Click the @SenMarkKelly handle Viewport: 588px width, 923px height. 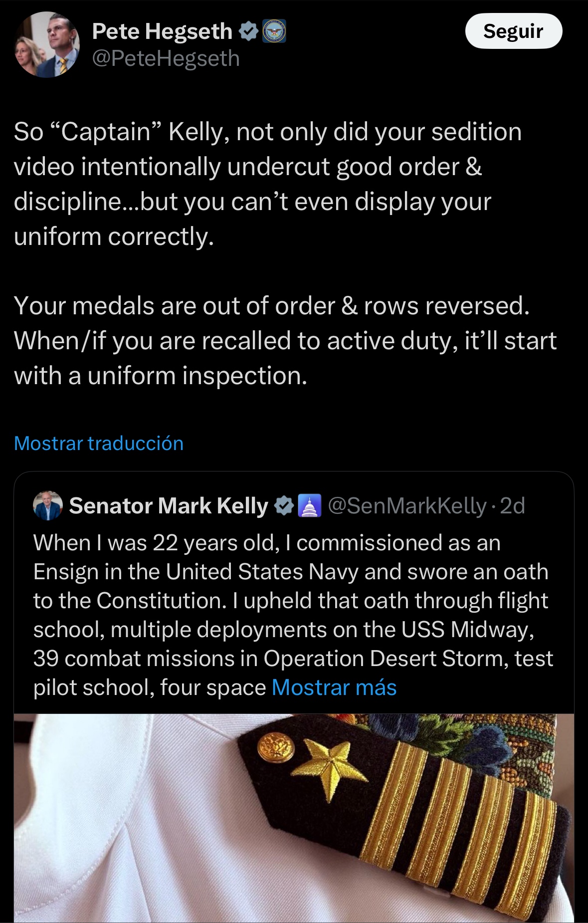pos(406,505)
